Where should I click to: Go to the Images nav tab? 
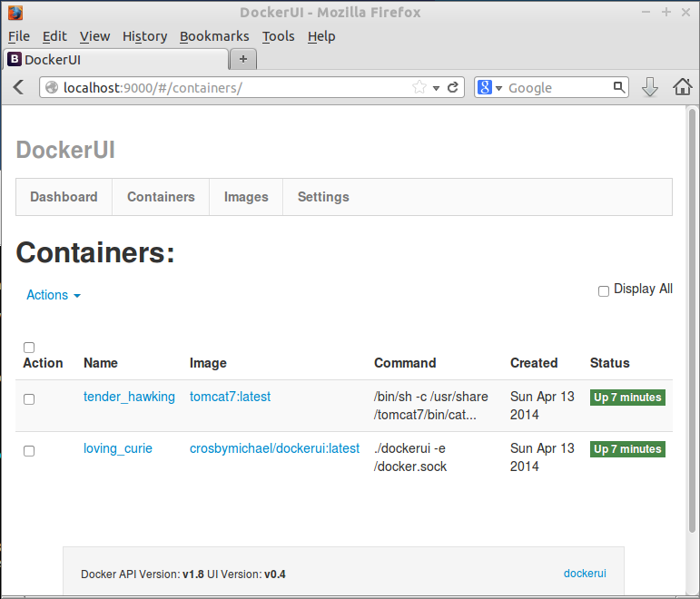pyautogui.click(x=246, y=197)
